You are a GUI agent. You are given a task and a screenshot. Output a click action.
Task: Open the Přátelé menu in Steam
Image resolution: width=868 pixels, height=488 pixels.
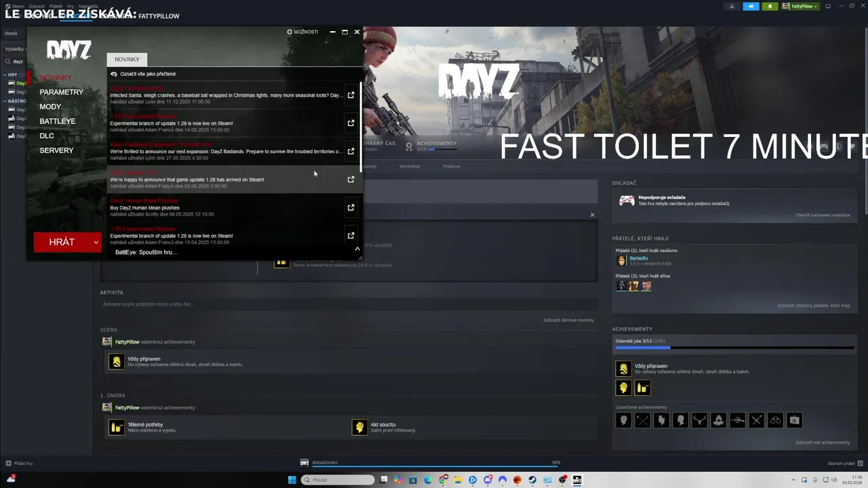[x=56, y=6]
